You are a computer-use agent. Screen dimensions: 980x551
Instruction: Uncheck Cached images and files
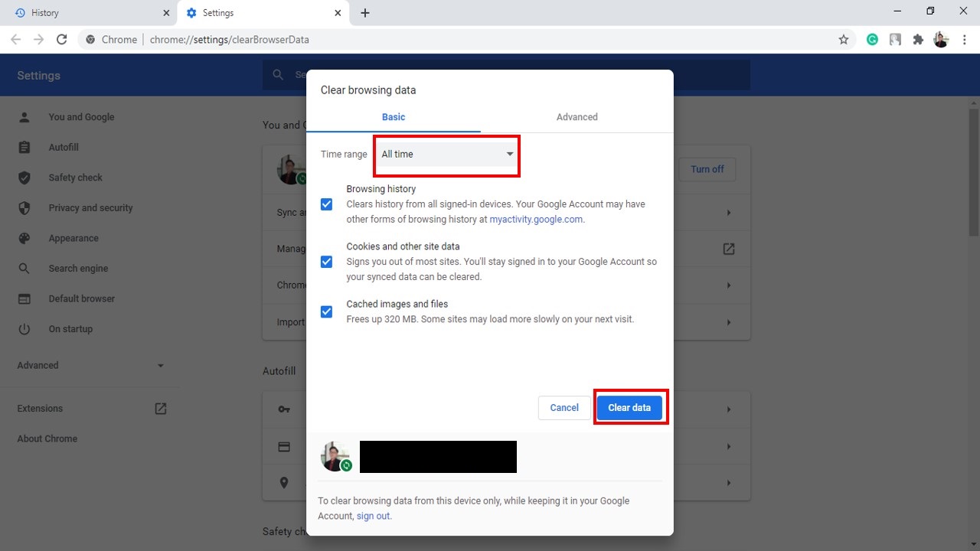(x=327, y=311)
